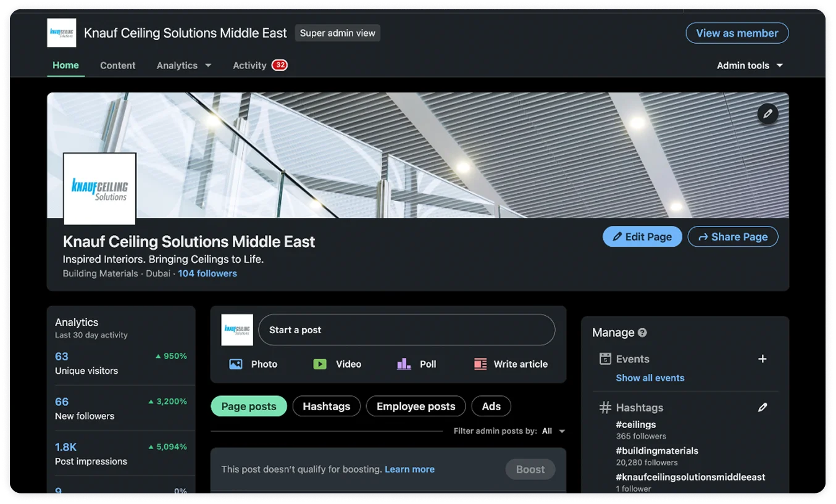The width and height of the screenshot is (836, 504).
Task: Click the Poll icon in post composer
Action: pyautogui.click(x=404, y=364)
